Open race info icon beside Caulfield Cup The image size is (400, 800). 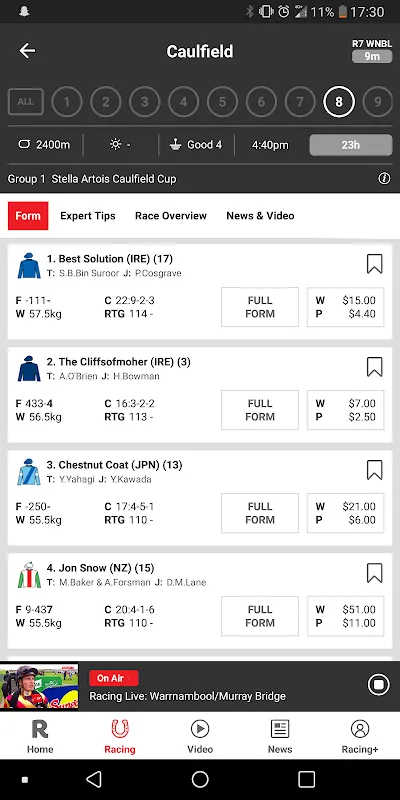(x=384, y=179)
